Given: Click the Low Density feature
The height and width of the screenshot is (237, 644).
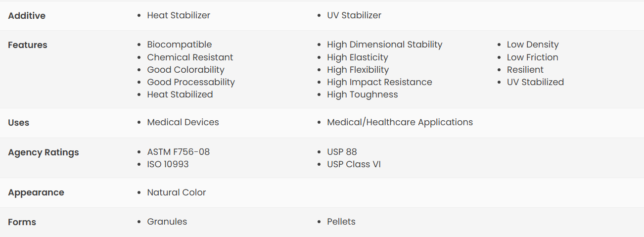Looking at the screenshot, I should coord(533,45).
